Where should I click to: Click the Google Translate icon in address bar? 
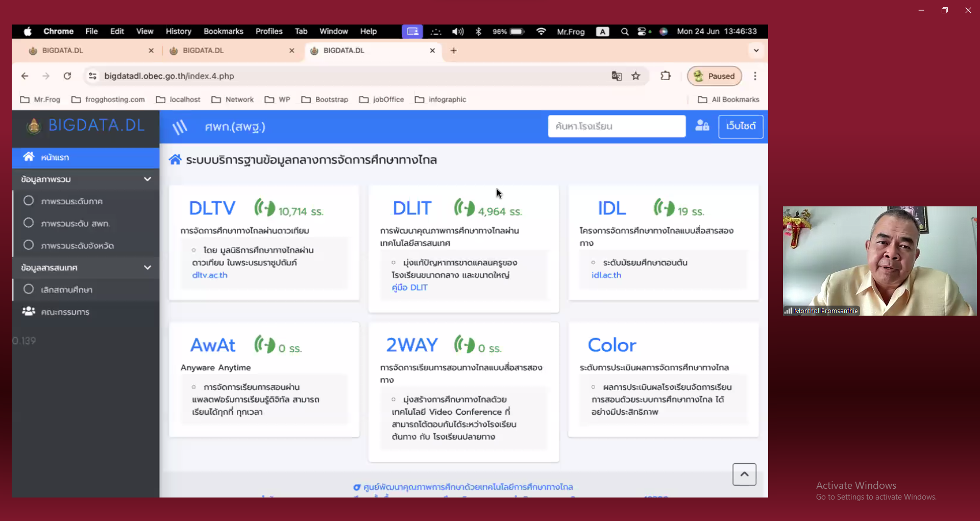coord(617,76)
